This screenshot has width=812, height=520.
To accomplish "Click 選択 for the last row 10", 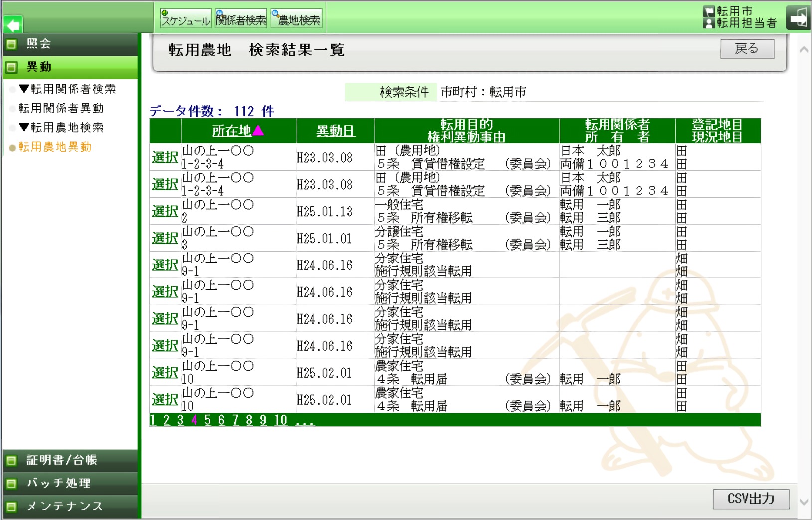I will click(165, 400).
